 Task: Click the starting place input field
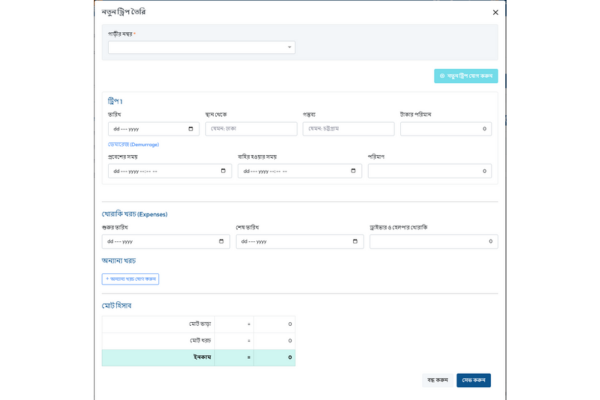(251, 129)
